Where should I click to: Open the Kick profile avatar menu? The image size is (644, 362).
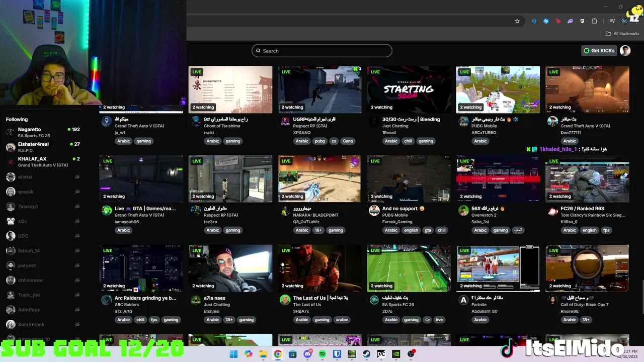point(625,51)
